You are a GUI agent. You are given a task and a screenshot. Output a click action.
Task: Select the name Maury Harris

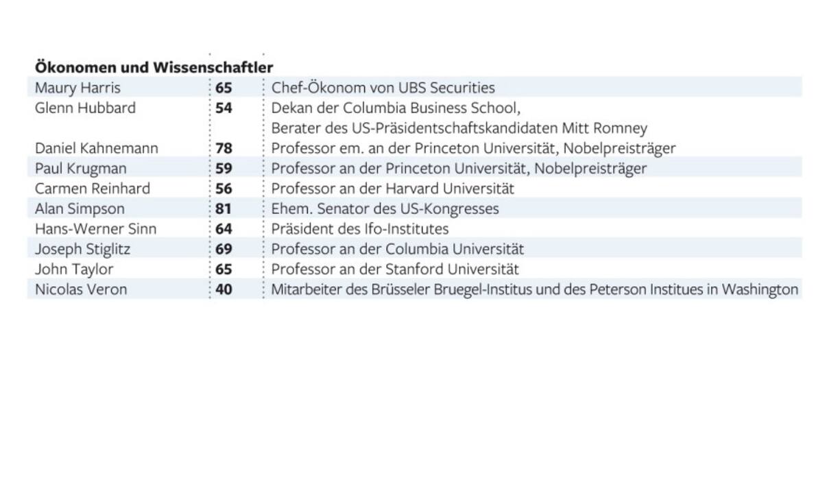[x=77, y=88]
